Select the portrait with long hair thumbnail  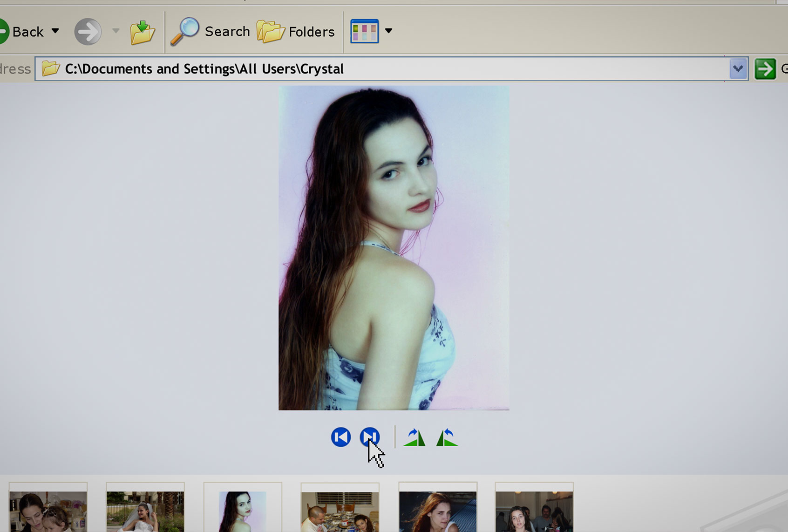click(x=243, y=508)
